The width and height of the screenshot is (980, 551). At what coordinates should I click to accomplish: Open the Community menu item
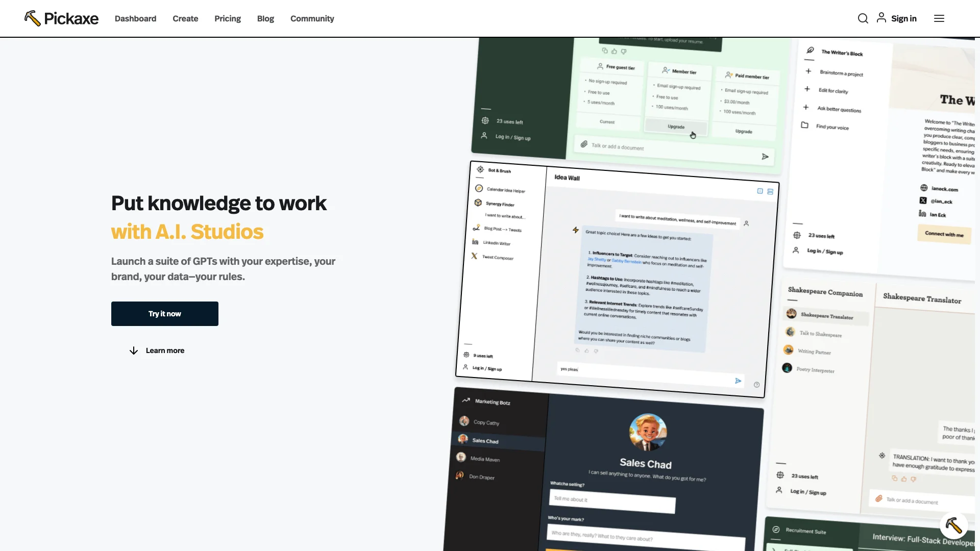[312, 18]
